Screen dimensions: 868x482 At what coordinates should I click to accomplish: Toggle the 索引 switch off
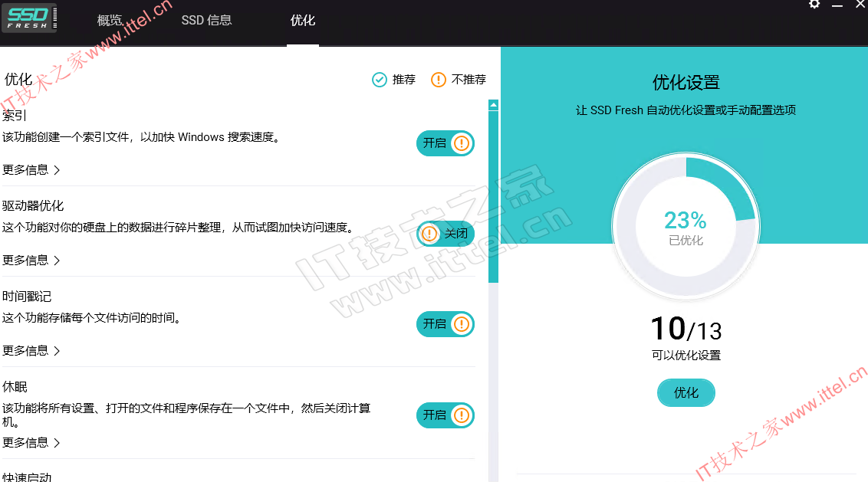[445, 143]
